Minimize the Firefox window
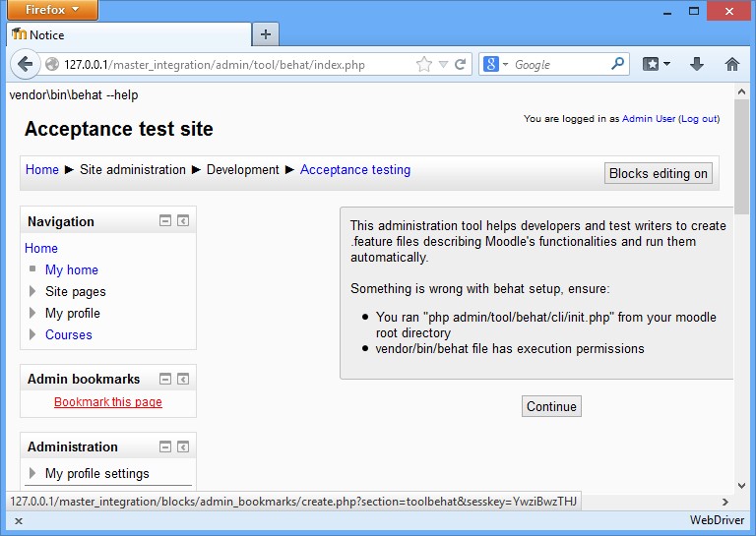The image size is (756, 536). [667, 12]
